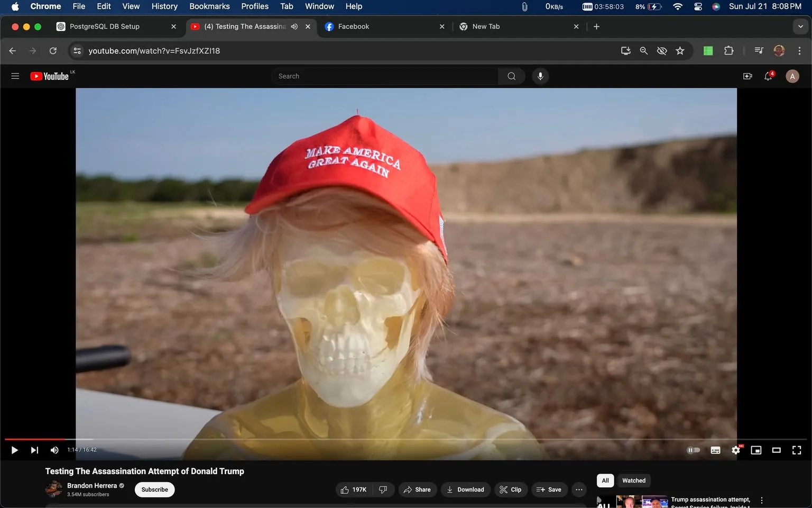Open the tab search chevron
Viewport: 812px width, 508px height.
(x=800, y=26)
